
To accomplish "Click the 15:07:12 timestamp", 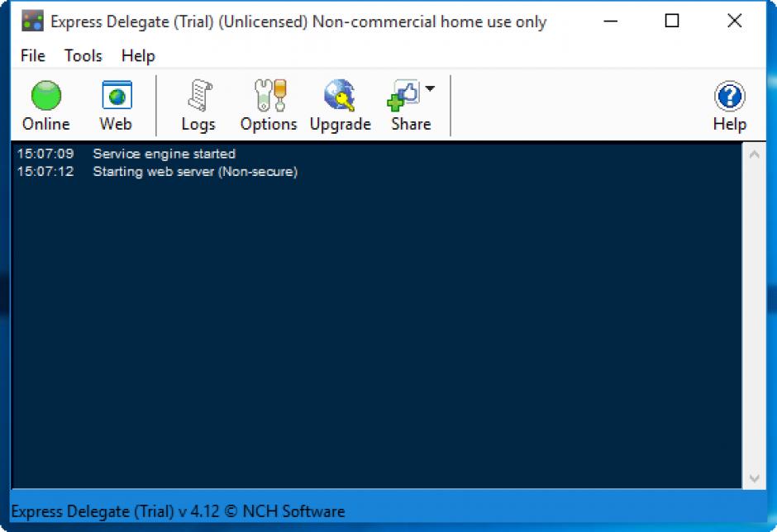I will click(x=45, y=171).
